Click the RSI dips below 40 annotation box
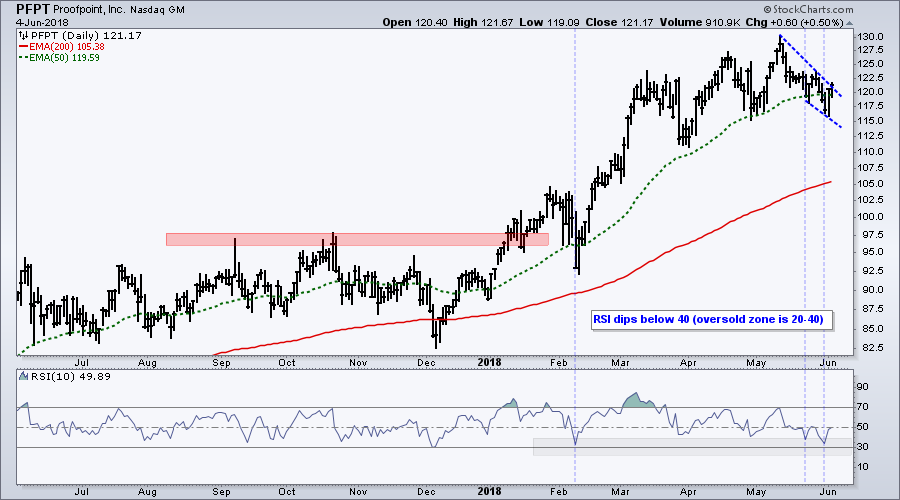This screenshot has width=900, height=500. 711,320
